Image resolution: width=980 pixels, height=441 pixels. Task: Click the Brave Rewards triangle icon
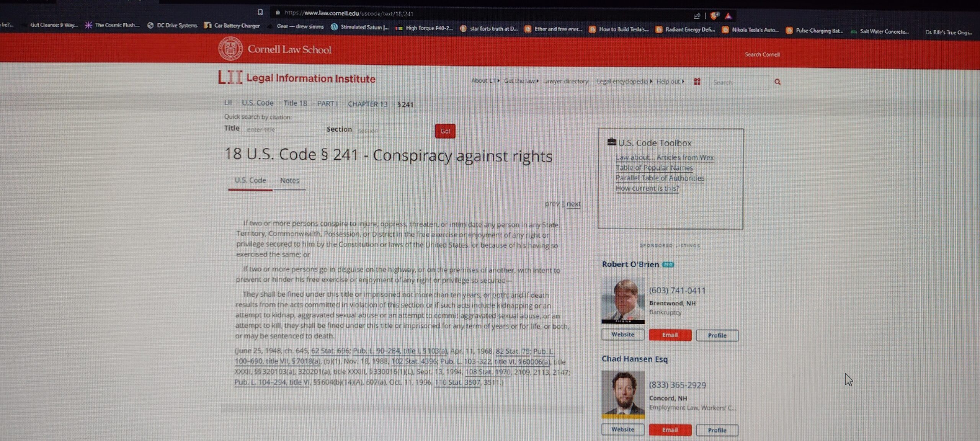pos(728,16)
